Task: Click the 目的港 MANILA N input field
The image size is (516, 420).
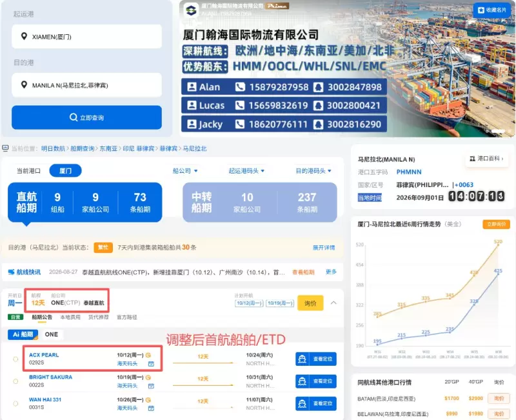Action: coord(86,85)
